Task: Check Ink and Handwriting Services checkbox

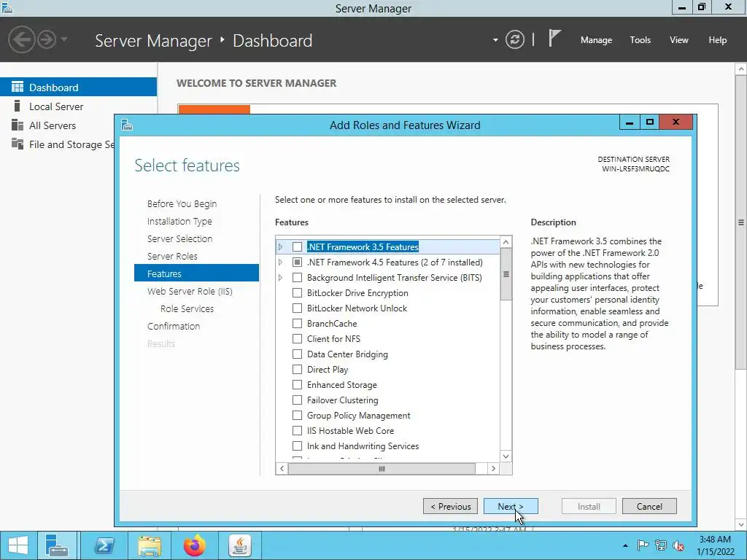Action: point(298,446)
